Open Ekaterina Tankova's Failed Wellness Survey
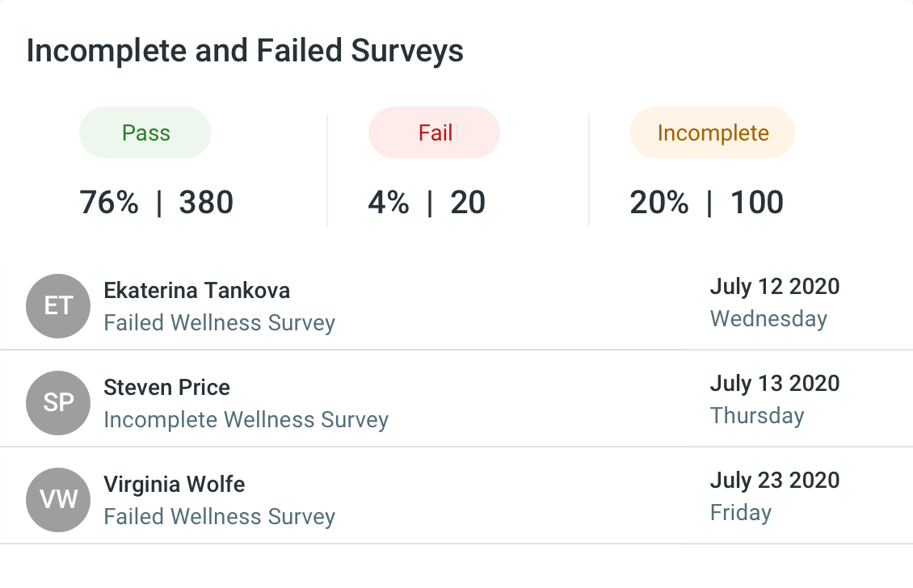The height and width of the screenshot is (588, 913). (x=219, y=323)
